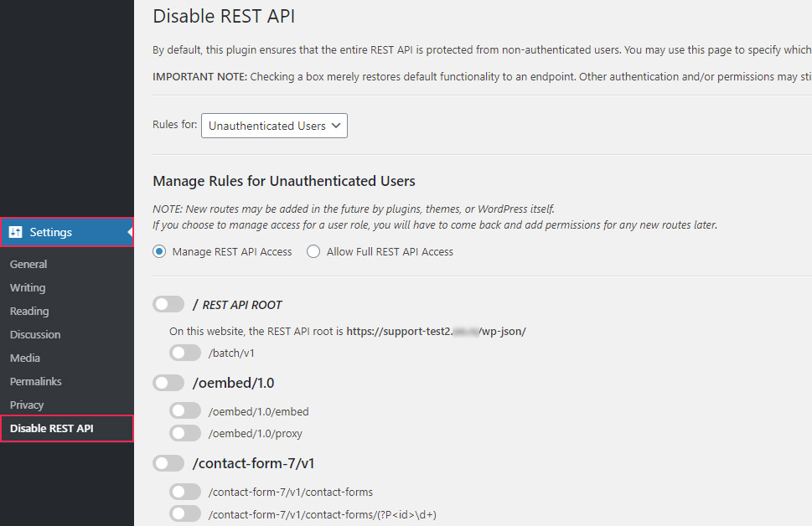Switch on the /oembed/1.0/proxy toggle

click(185, 433)
